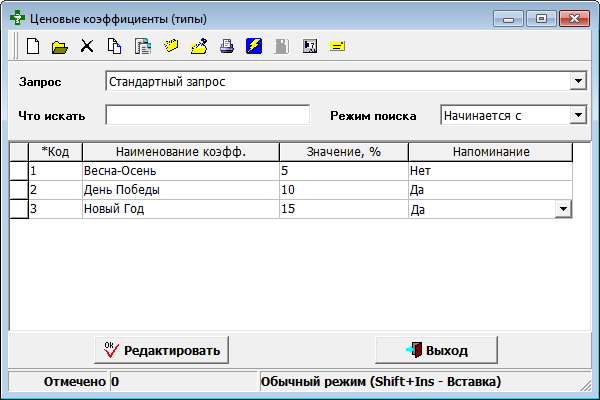
Task: Click the delete X toolbar icon
Action: click(87, 46)
